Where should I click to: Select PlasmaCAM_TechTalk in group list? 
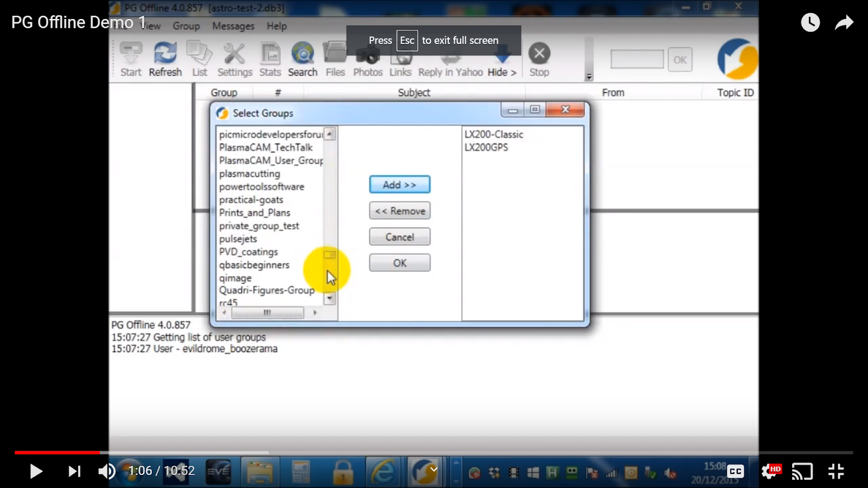pyautogui.click(x=266, y=147)
